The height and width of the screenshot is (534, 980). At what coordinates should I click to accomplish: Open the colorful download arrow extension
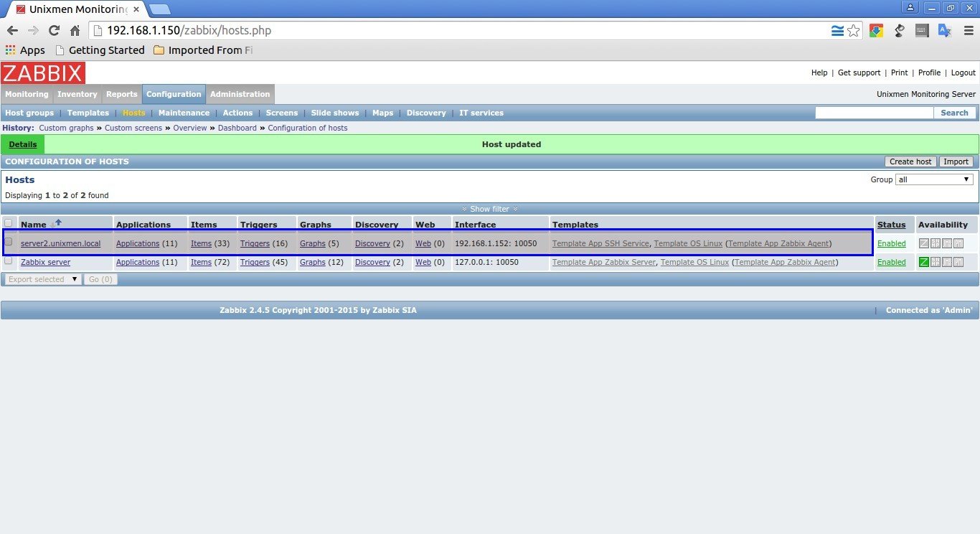point(876,31)
